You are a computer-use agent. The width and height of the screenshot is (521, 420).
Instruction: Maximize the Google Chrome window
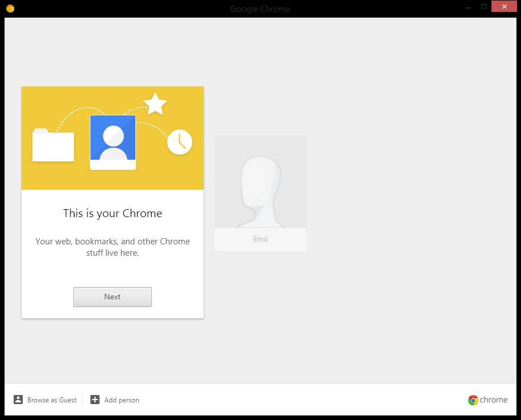(484, 7)
